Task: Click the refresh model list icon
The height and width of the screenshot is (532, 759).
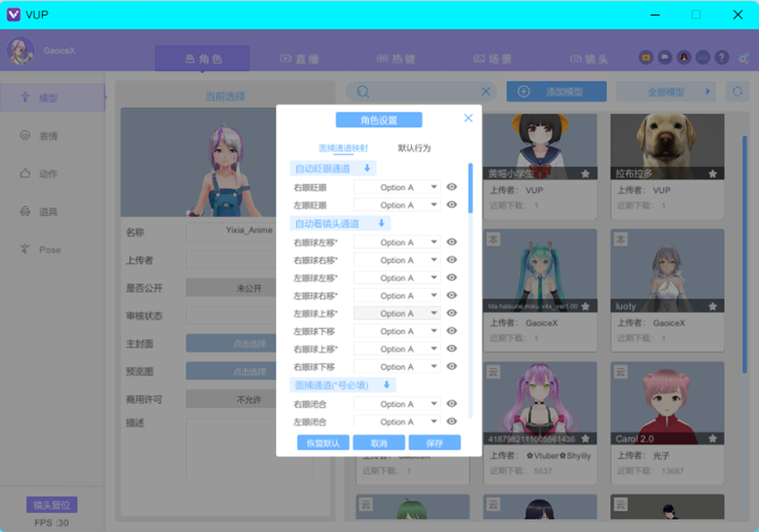Action: click(736, 91)
